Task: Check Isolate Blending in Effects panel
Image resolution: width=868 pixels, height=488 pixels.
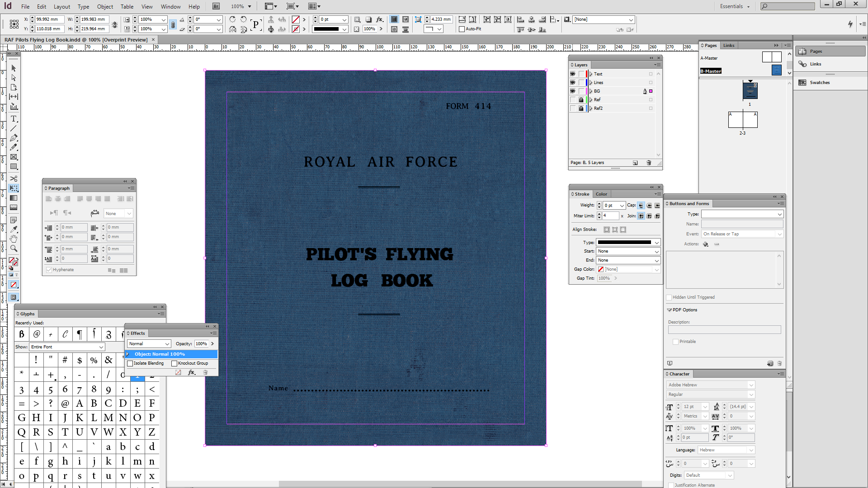Action: [x=130, y=363]
